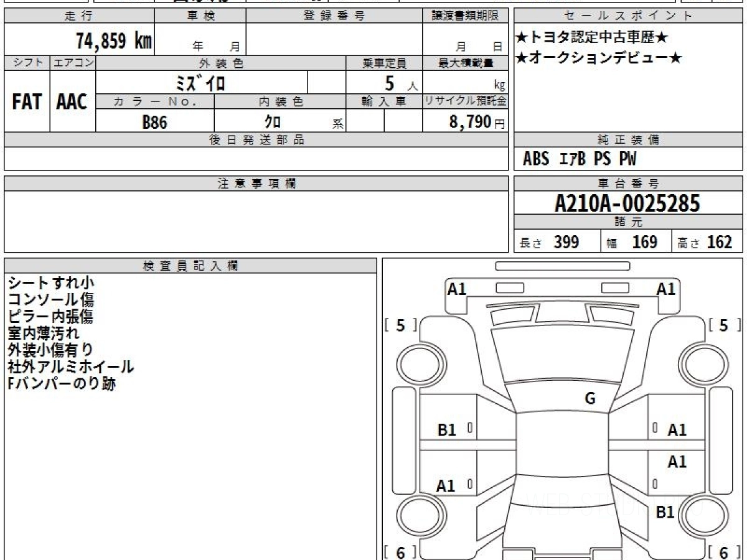Click the width value 幅 169
This screenshot has width=747, height=560.
632,243
